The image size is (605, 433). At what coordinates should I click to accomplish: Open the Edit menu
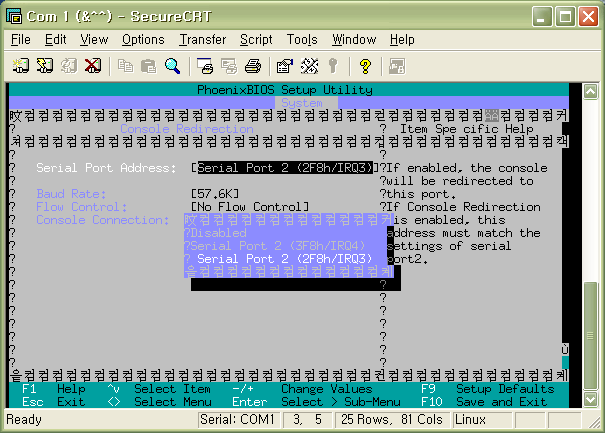(56, 39)
